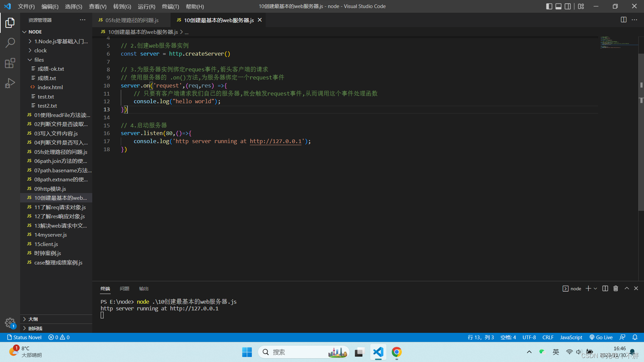Open new terminal launch profile dropdown
Screen dimensions: 644x362
596,289
